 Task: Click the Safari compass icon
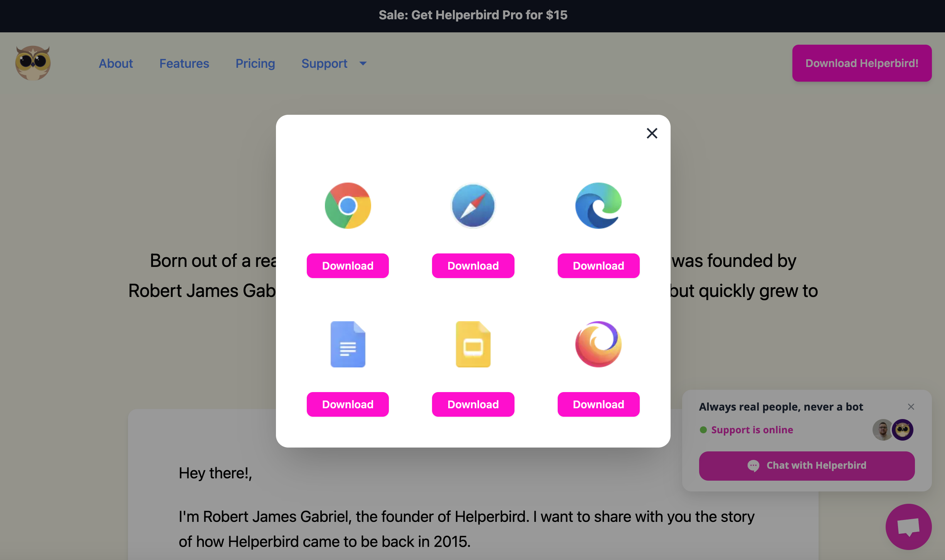[x=473, y=206]
